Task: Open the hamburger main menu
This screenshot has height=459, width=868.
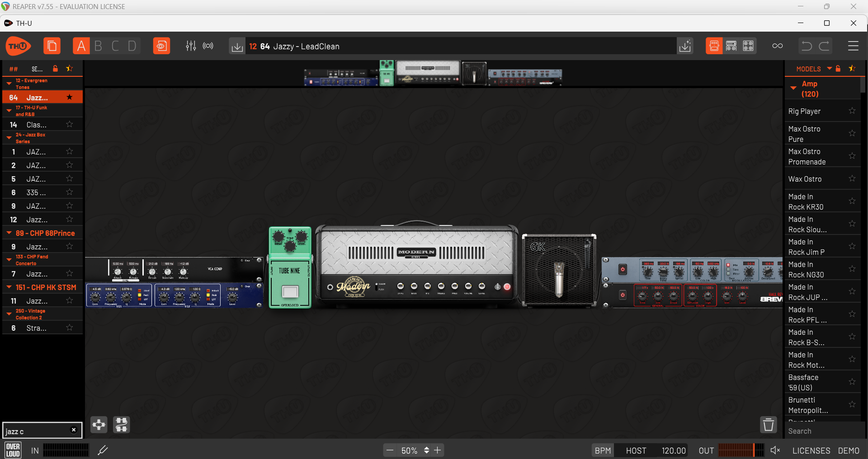Action: click(853, 46)
